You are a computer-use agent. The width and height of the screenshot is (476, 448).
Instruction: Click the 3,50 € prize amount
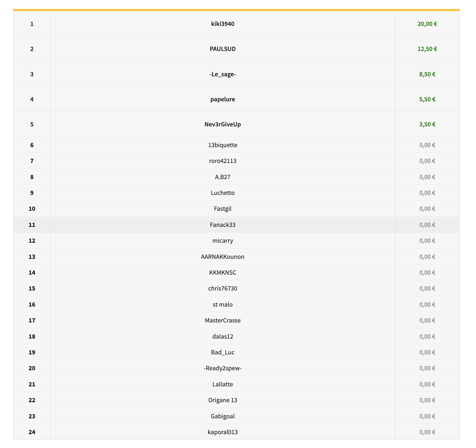(427, 124)
